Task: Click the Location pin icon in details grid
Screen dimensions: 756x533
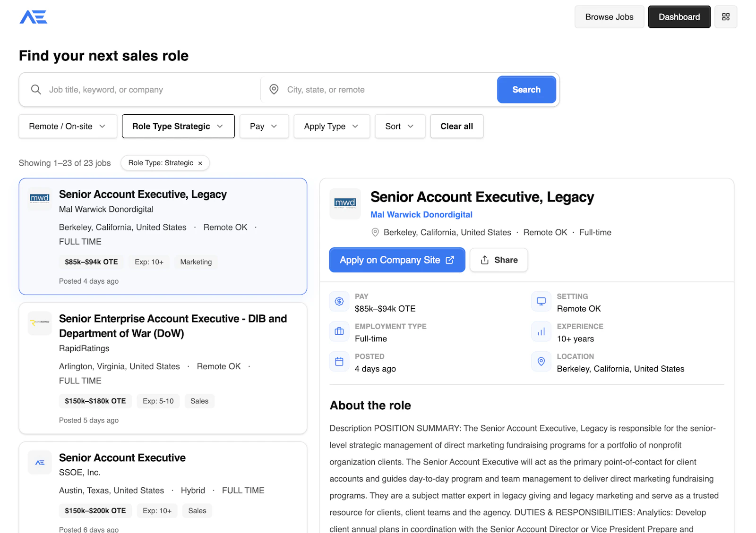Action: (x=541, y=362)
